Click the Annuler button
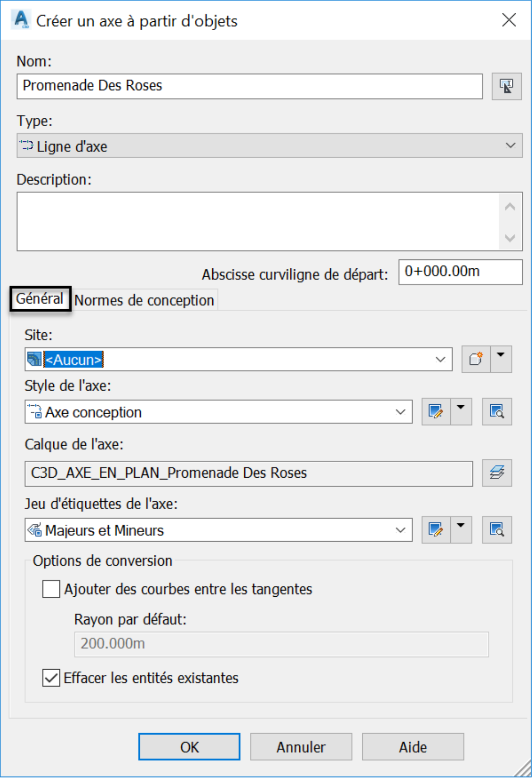This screenshot has height=778, width=532. coord(301,747)
